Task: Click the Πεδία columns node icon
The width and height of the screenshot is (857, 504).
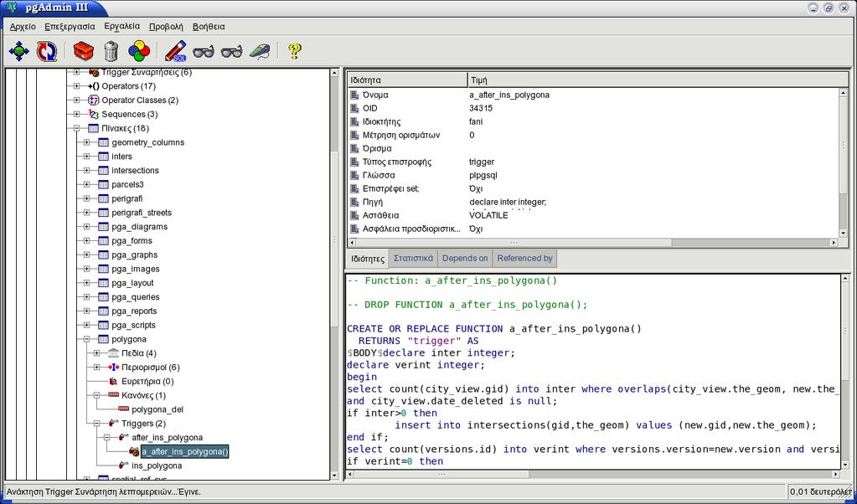Action: tap(114, 353)
